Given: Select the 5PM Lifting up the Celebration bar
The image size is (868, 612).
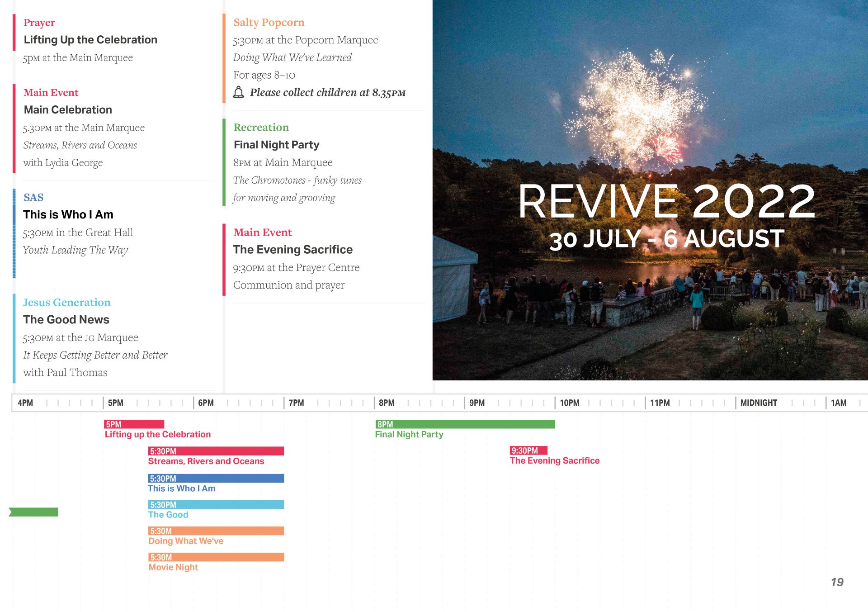Looking at the screenshot, I should 134,424.
